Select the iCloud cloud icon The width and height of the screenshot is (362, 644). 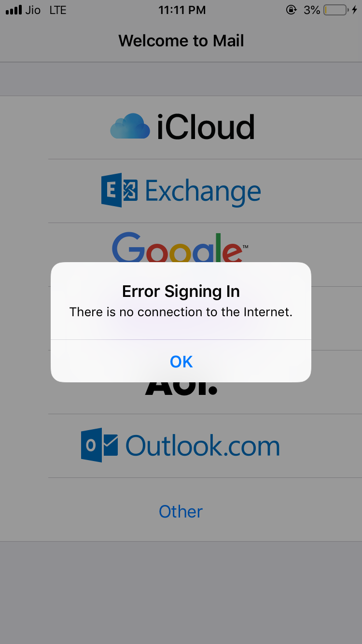tap(130, 127)
